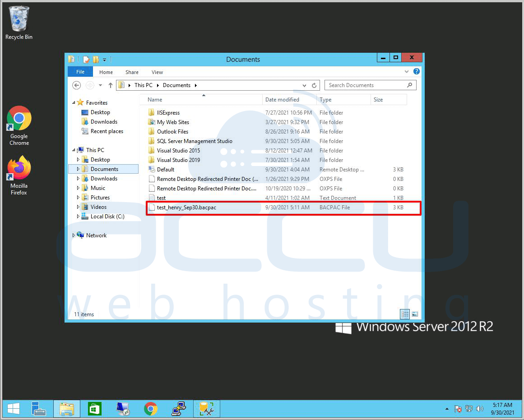Expand the Network tree node
The image size is (524, 420).
tap(74, 235)
